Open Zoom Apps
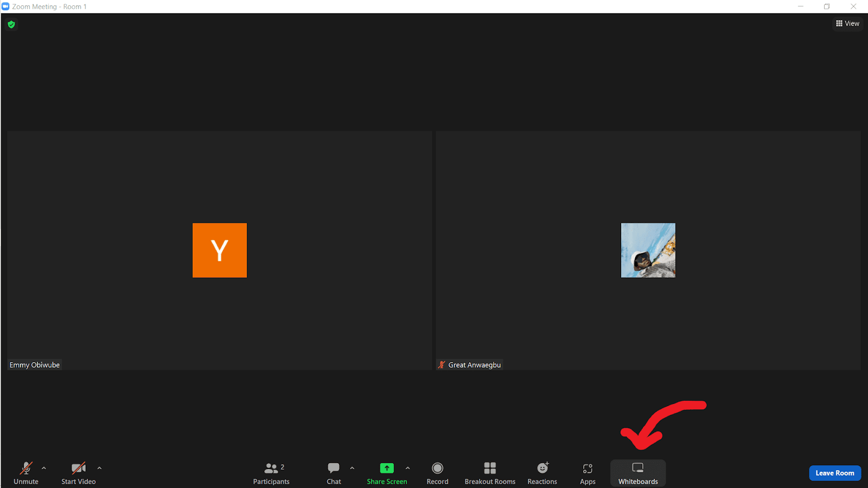868x488 pixels. click(x=588, y=472)
